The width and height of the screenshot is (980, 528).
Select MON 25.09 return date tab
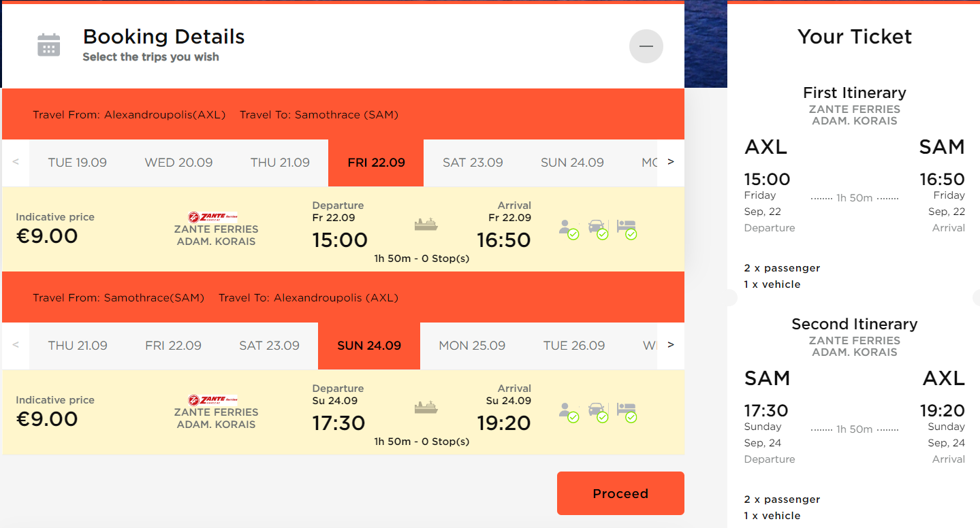click(472, 346)
